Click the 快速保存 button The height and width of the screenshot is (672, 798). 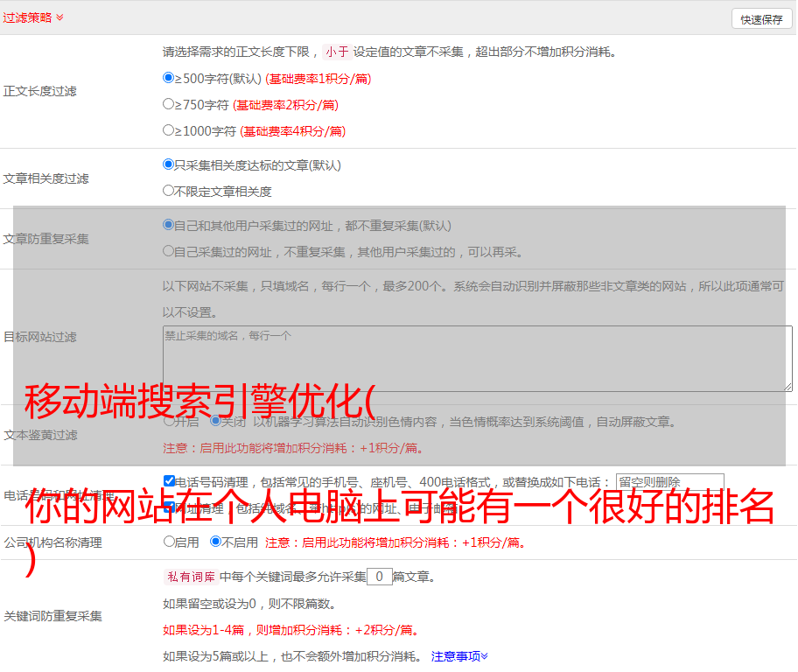[x=761, y=19]
